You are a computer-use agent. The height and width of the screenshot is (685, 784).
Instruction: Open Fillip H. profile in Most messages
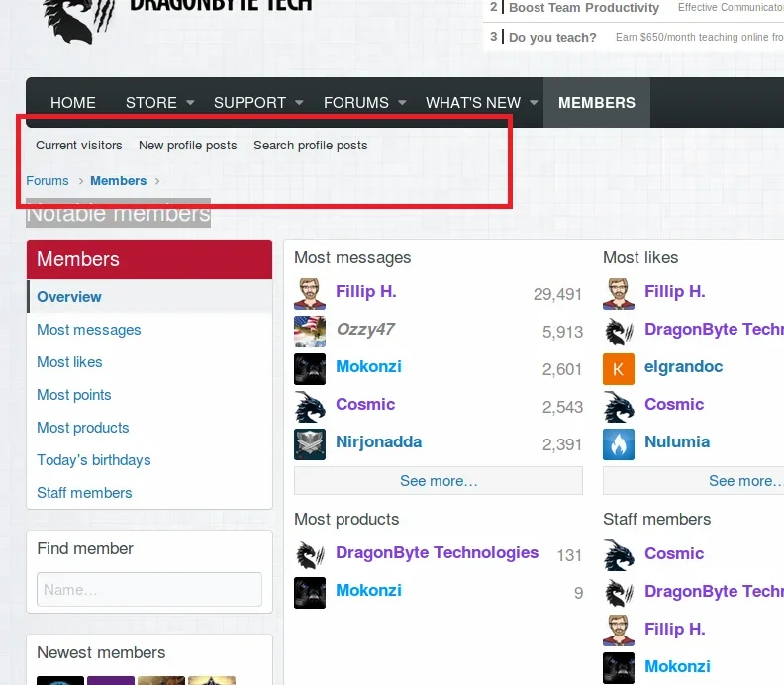point(366,291)
